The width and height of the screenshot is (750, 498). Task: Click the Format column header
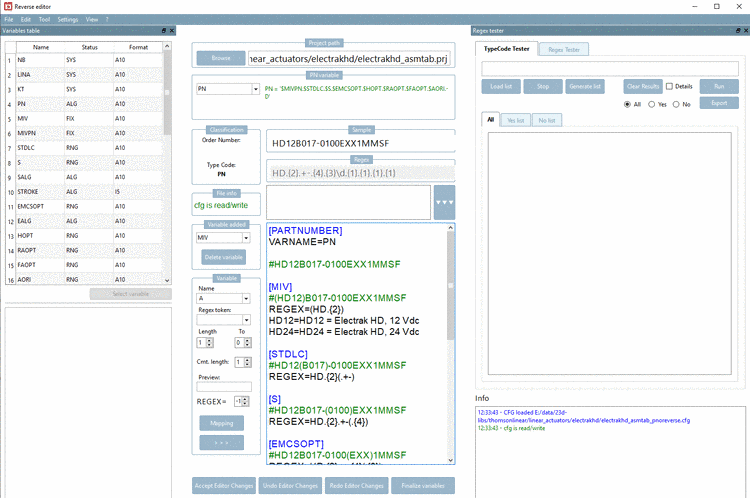tap(138, 47)
